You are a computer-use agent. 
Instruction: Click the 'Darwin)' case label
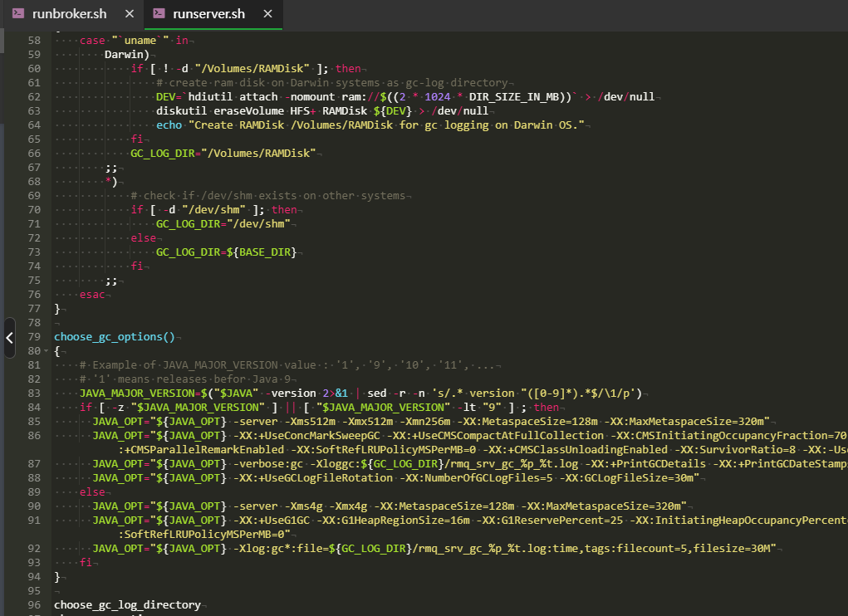pos(126,55)
